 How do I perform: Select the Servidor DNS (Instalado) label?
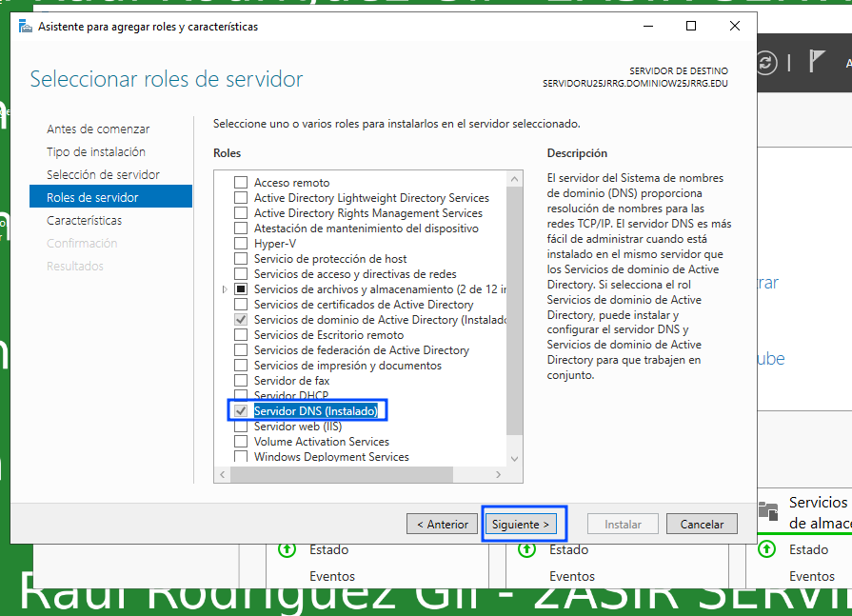point(316,411)
